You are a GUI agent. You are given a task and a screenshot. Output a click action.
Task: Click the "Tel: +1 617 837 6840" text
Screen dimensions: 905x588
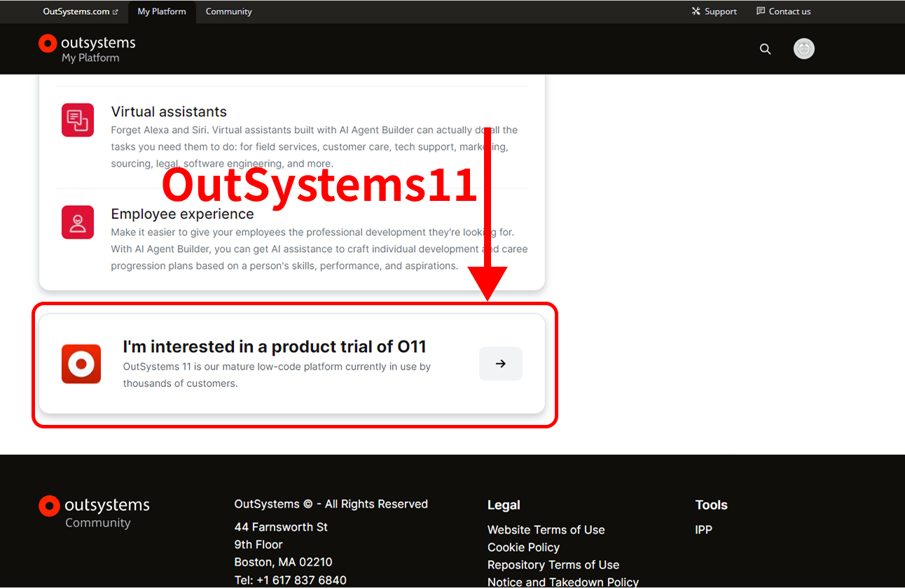click(x=290, y=580)
